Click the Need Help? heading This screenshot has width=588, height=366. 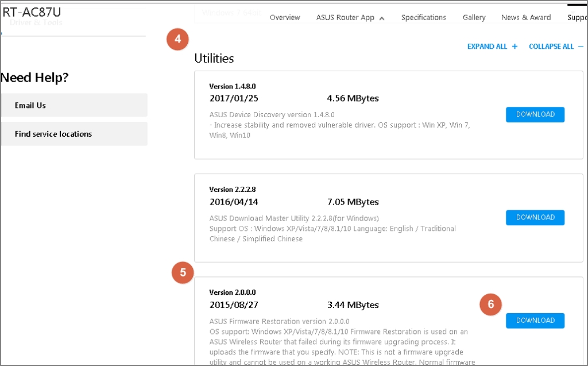tap(35, 78)
